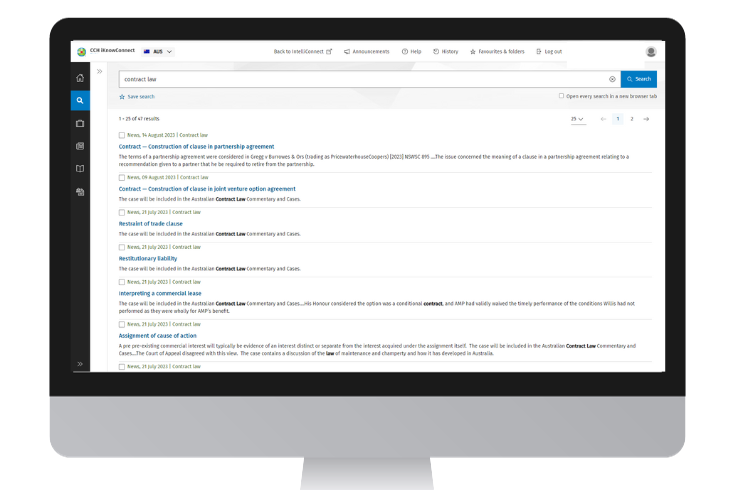Open the user profile avatar
Viewport: 735px width, 490px height.
pyautogui.click(x=651, y=51)
